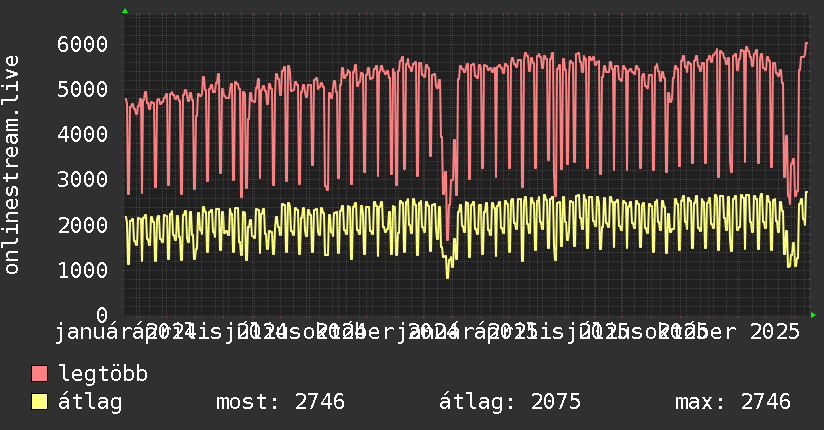Click the green arrow at x-axis end

click(x=813, y=315)
